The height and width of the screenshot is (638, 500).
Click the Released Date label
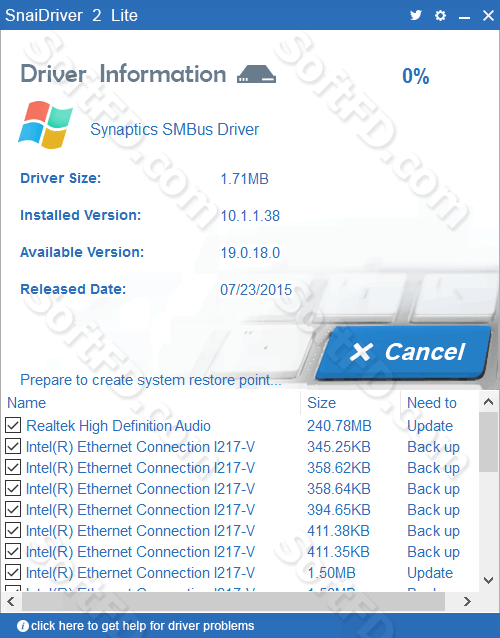coord(73,289)
